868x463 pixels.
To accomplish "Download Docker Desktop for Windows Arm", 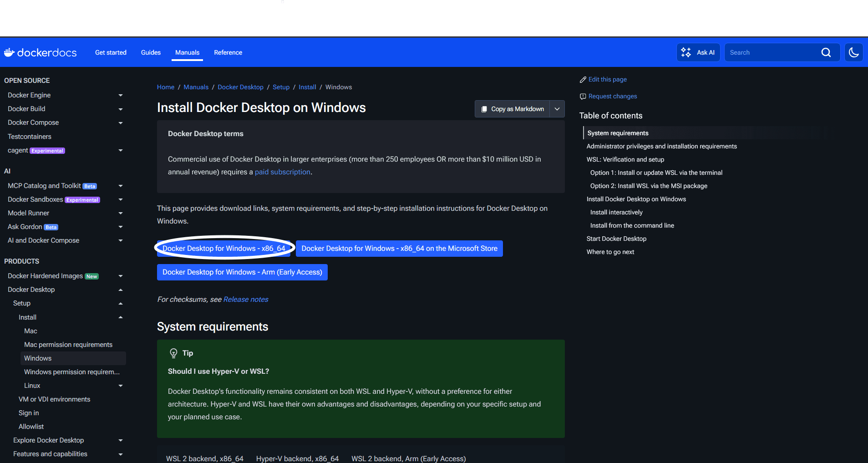I will [242, 272].
